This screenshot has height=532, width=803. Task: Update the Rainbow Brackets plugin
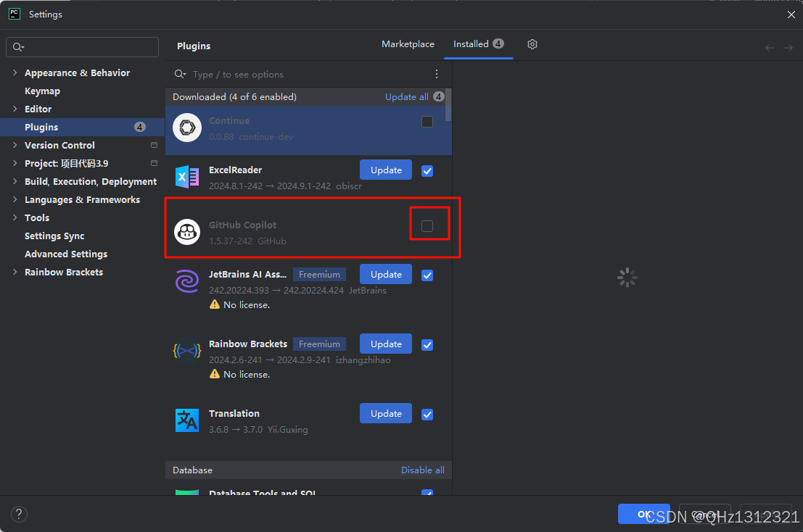click(x=386, y=344)
